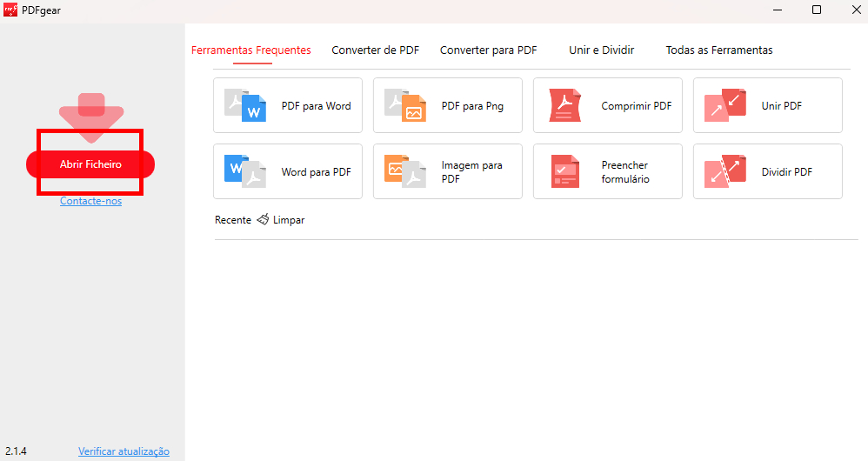Screen dimensions: 868x461
Task: Select the Preencher formulário label
Action: tap(625, 171)
